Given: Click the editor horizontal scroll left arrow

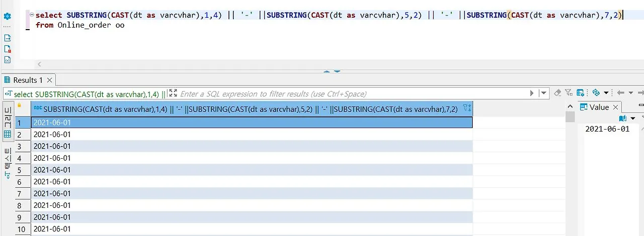Looking at the screenshot, I should 39,64.
